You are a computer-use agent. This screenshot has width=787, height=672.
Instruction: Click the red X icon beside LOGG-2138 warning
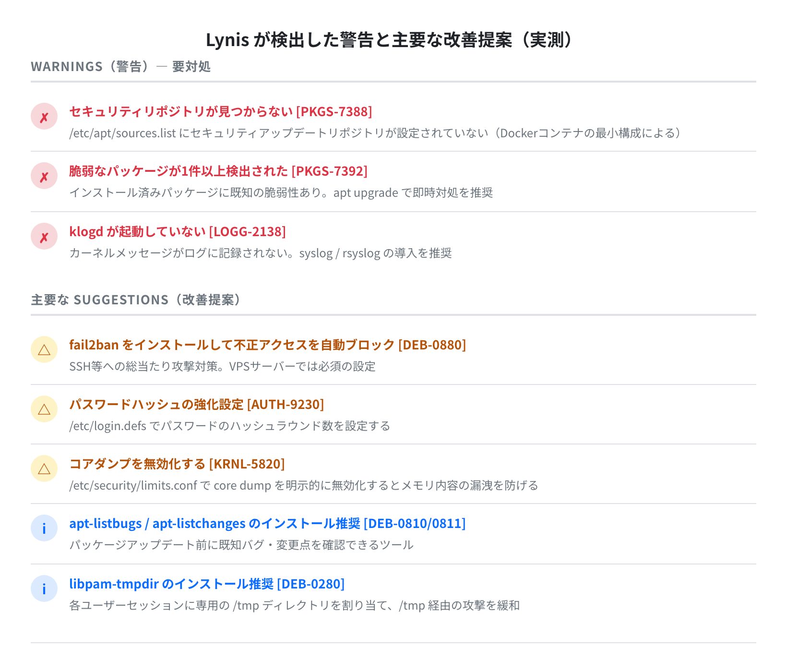(x=44, y=236)
